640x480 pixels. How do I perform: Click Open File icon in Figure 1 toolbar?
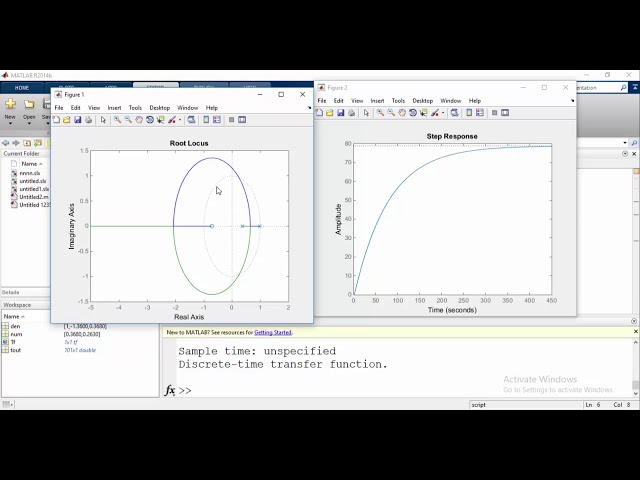(67, 120)
